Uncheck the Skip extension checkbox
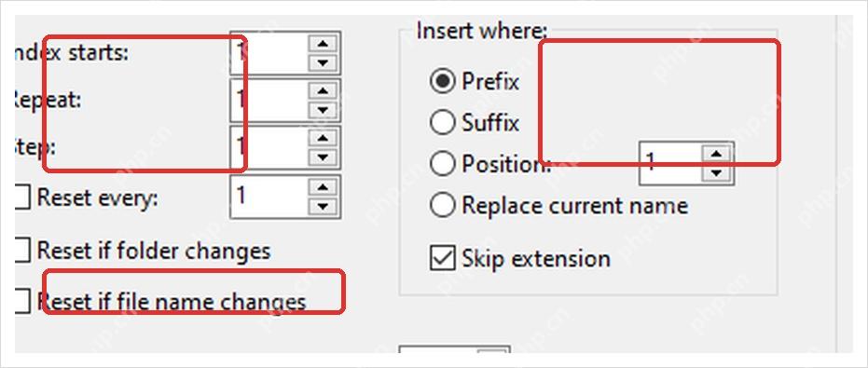868x368 pixels. click(x=442, y=258)
